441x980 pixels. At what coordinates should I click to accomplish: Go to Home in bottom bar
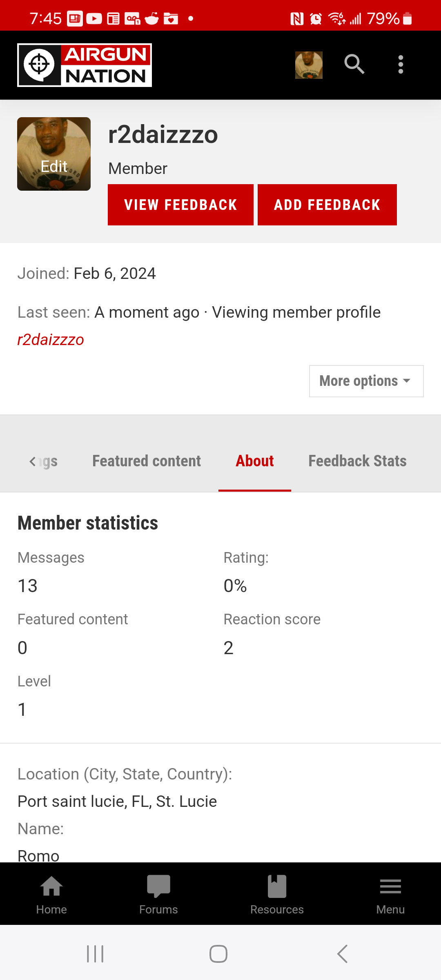pos(51,895)
